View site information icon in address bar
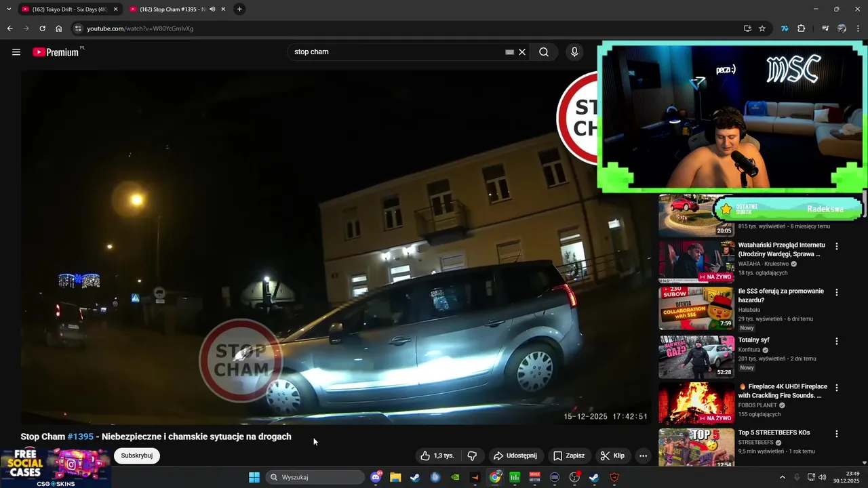This screenshot has height=488, width=868. click(x=78, y=28)
